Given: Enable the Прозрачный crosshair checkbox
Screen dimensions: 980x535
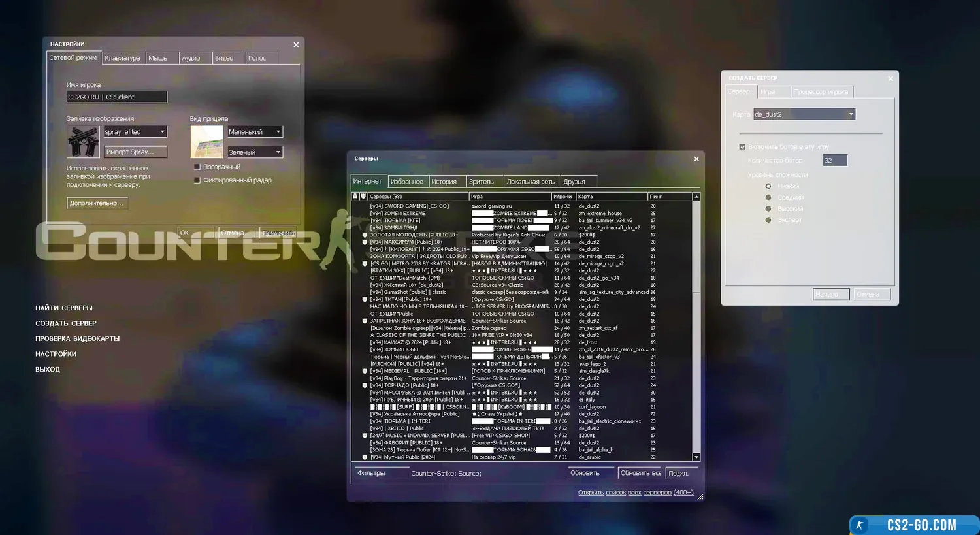Looking at the screenshot, I should tap(197, 167).
